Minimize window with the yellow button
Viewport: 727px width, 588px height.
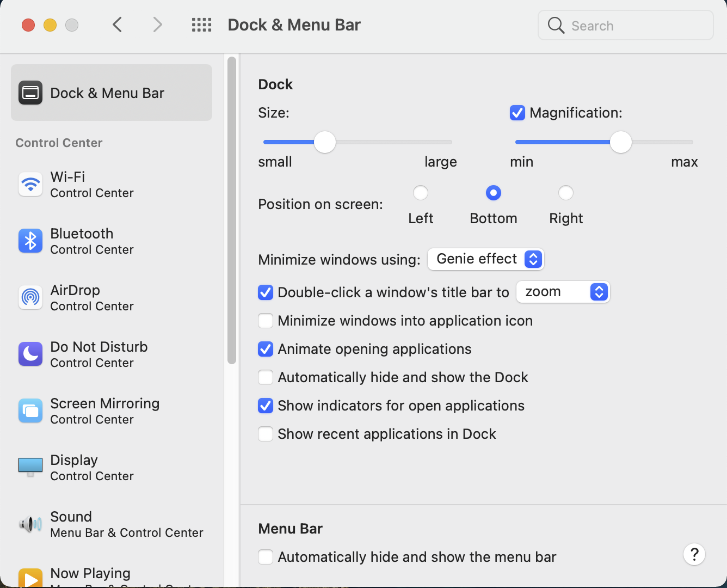(x=50, y=25)
